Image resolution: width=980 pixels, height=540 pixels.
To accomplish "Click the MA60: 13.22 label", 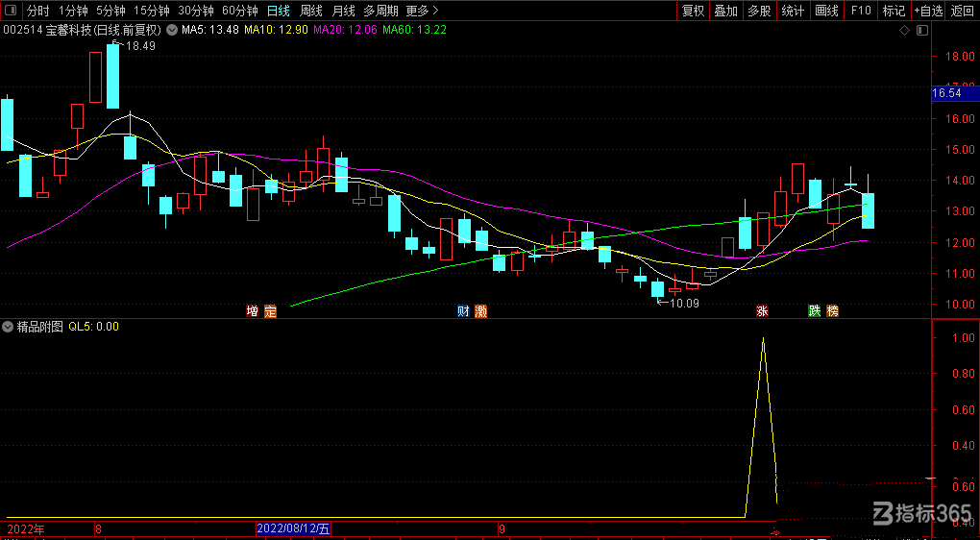I will [x=415, y=30].
